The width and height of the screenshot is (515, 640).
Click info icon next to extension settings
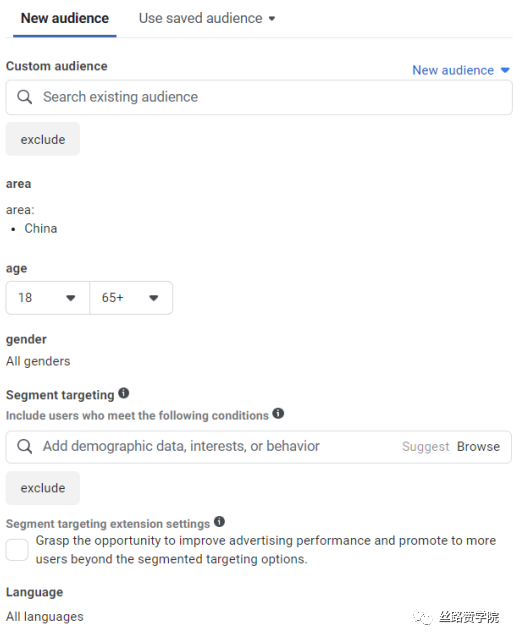click(x=220, y=522)
